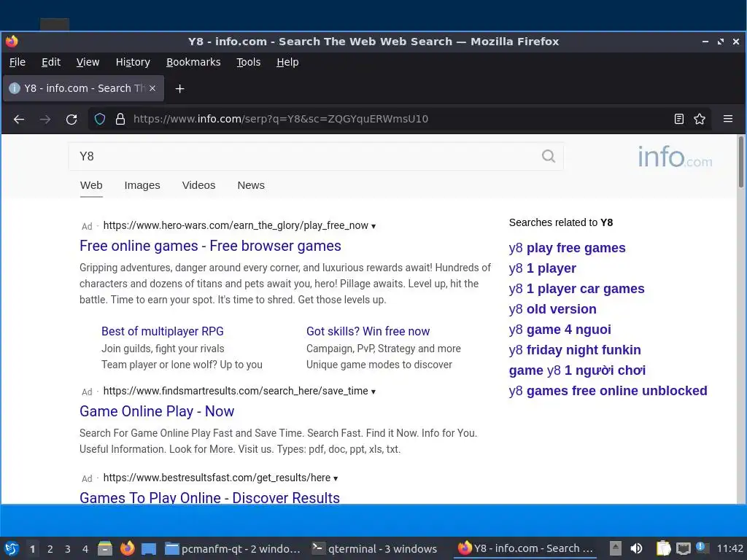Select related search 'y8 friday night funkin'

[x=575, y=351]
